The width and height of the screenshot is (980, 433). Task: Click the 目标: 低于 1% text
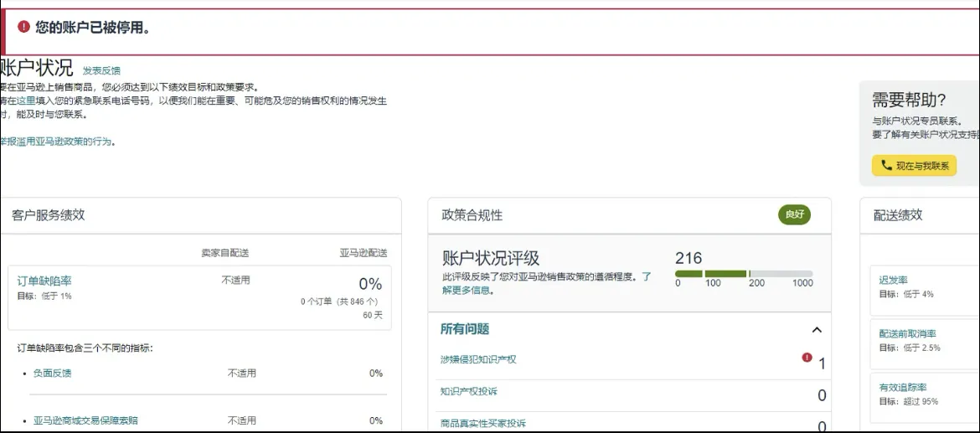click(44, 296)
